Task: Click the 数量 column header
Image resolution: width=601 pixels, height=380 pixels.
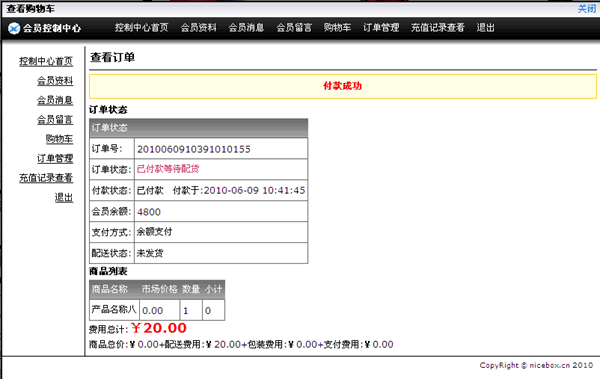Action: coord(191,289)
